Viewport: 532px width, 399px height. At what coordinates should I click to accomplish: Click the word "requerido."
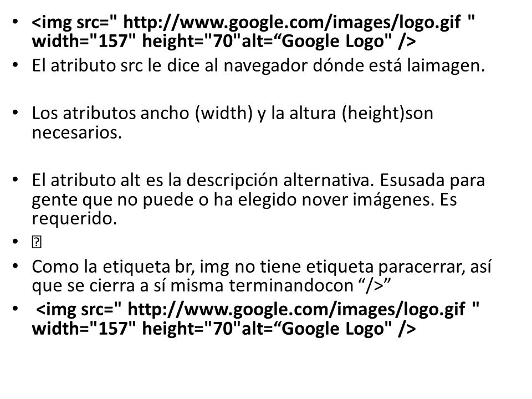[74, 218]
